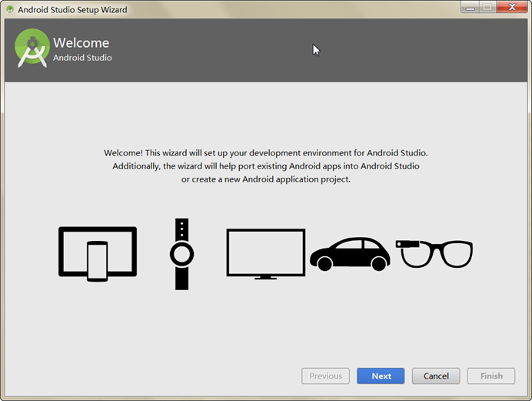The width and height of the screenshot is (532, 401).
Task: Click the 'Welcome! This wizard will set up' line
Action: pos(265,153)
